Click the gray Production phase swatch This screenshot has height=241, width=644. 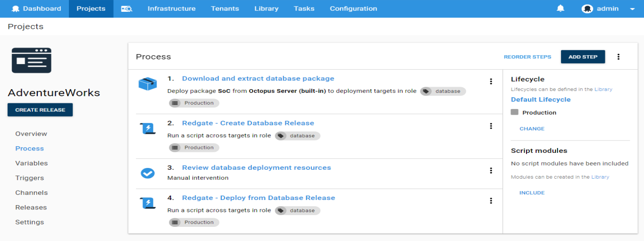(515, 112)
